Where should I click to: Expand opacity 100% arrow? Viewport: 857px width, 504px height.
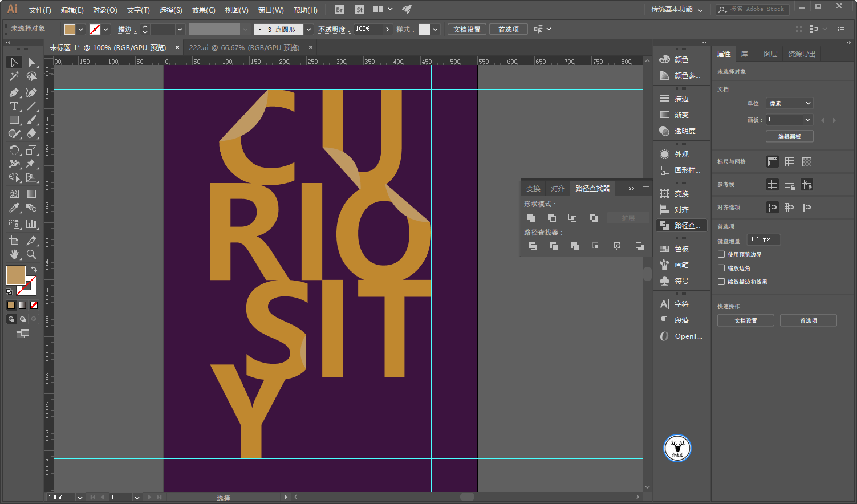click(x=388, y=29)
